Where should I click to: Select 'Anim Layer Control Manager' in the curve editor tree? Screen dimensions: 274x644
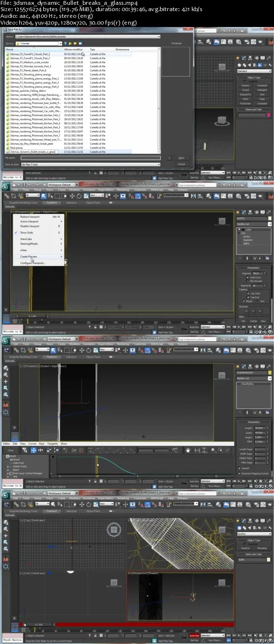click(x=27, y=473)
